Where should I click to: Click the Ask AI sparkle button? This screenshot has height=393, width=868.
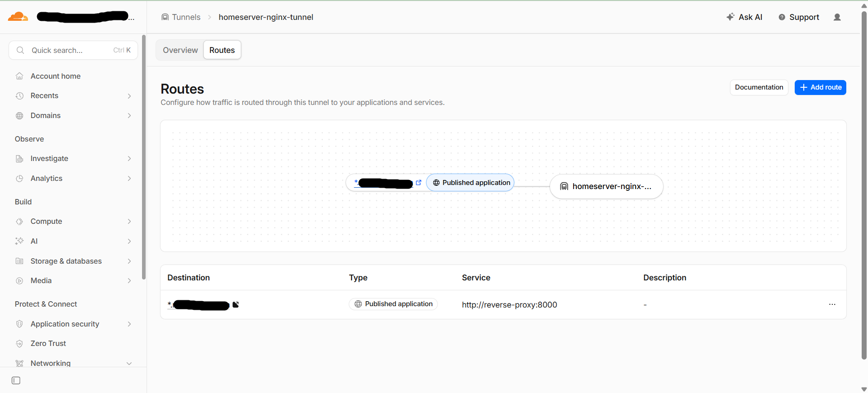coord(744,17)
